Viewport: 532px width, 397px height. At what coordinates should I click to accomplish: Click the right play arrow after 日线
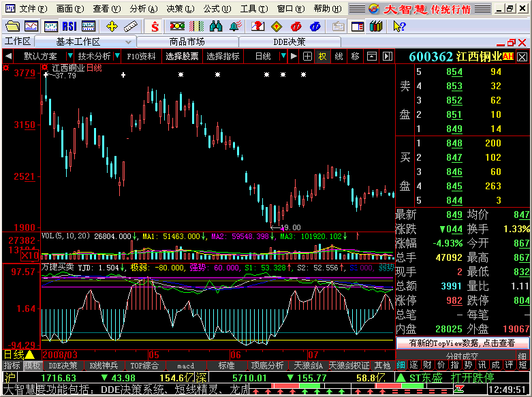[x=294, y=57]
